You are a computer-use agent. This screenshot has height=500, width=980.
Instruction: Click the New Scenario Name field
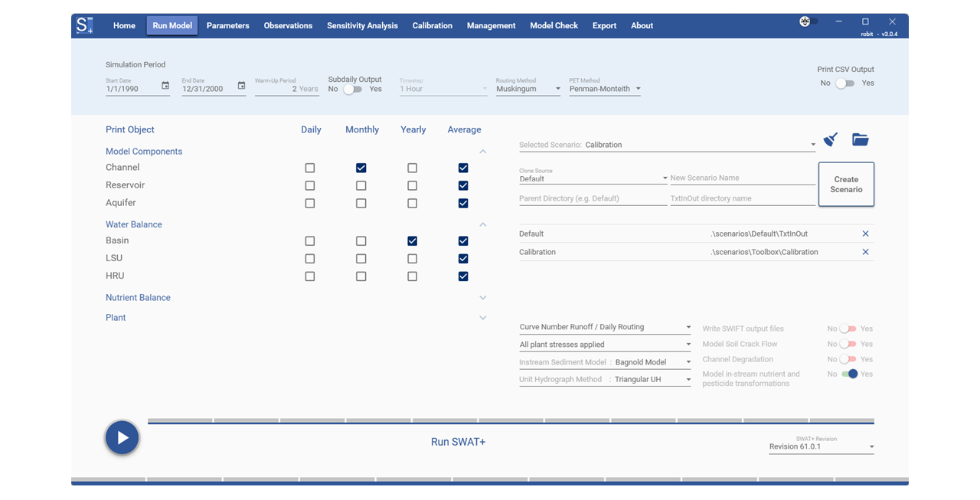[742, 178]
